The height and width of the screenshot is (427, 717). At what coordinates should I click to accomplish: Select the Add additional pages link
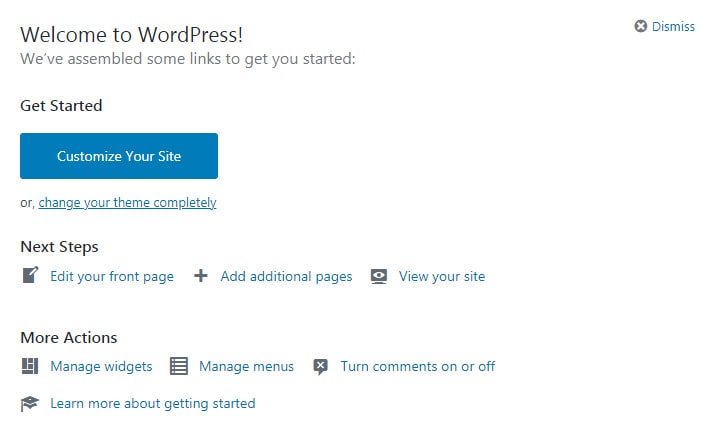286,277
